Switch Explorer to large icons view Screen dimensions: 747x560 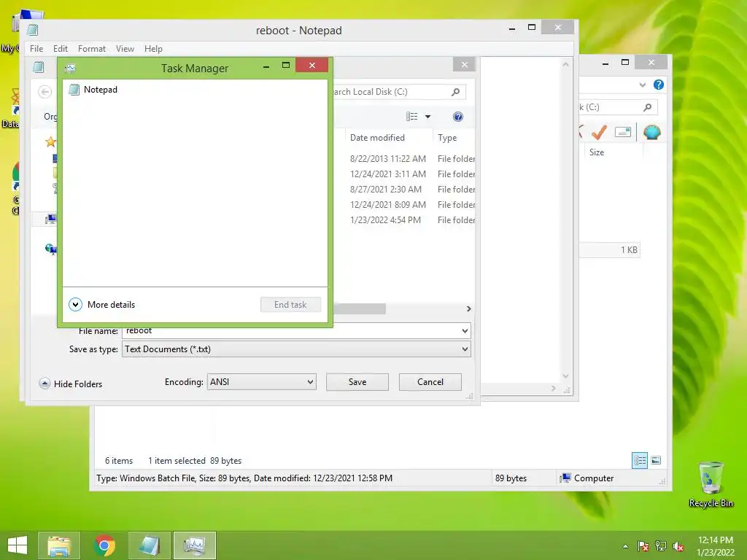[656, 460]
